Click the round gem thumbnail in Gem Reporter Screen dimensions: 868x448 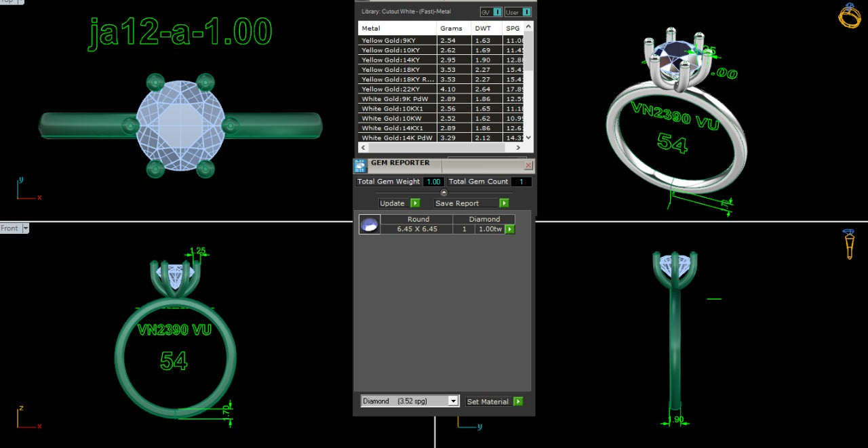pos(369,224)
